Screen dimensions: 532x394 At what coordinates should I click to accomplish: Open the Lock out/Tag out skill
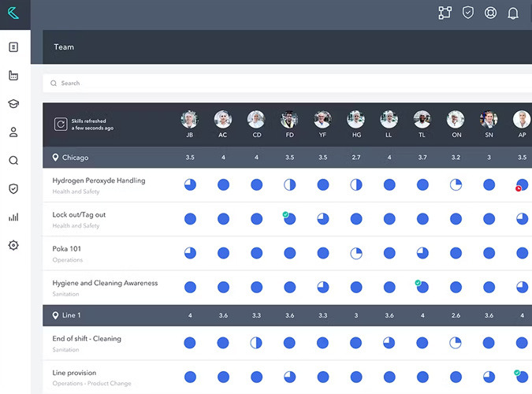tap(79, 214)
